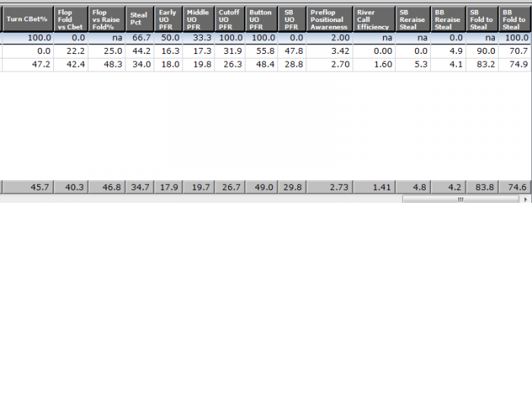Viewport: 532px width, 399px height.
Task: Select the Button UO PFR cell 55.8
Action: tap(261, 51)
